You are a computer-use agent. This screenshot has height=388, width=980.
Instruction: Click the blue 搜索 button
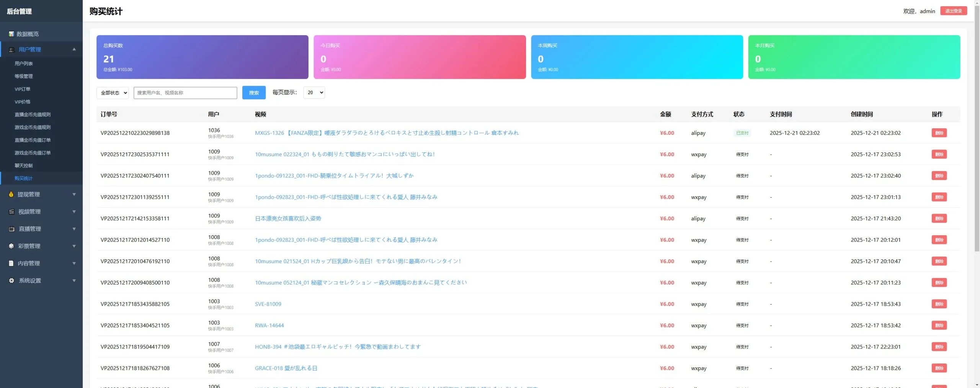pyautogui.click(x=254, y=93)
